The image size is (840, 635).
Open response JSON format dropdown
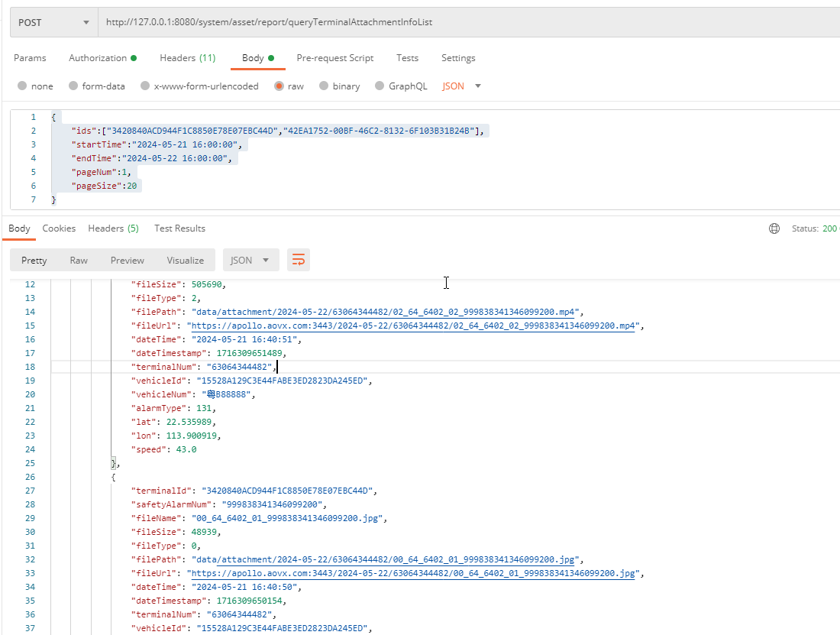250,261
